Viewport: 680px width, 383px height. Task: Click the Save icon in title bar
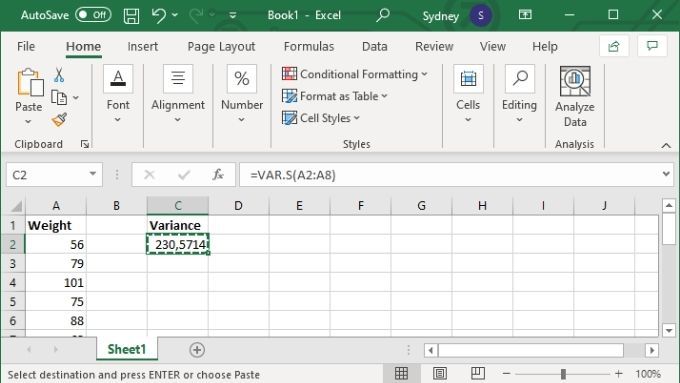[131, 16]
